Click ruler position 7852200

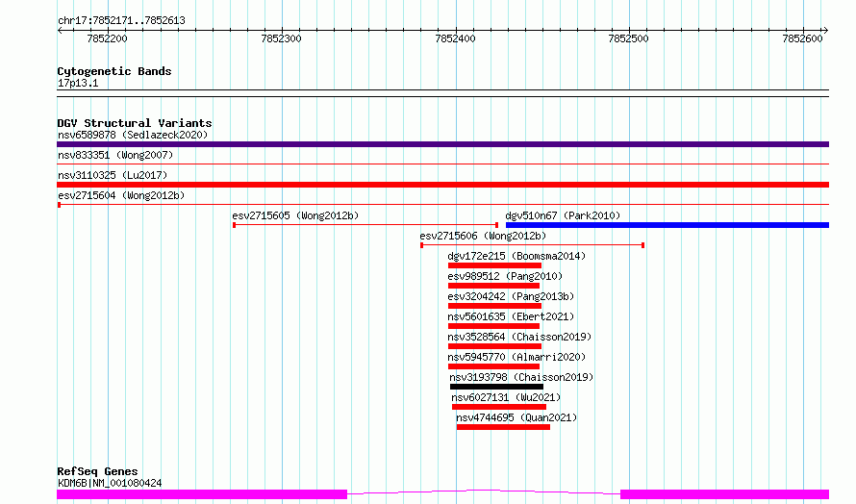[107, 38]
